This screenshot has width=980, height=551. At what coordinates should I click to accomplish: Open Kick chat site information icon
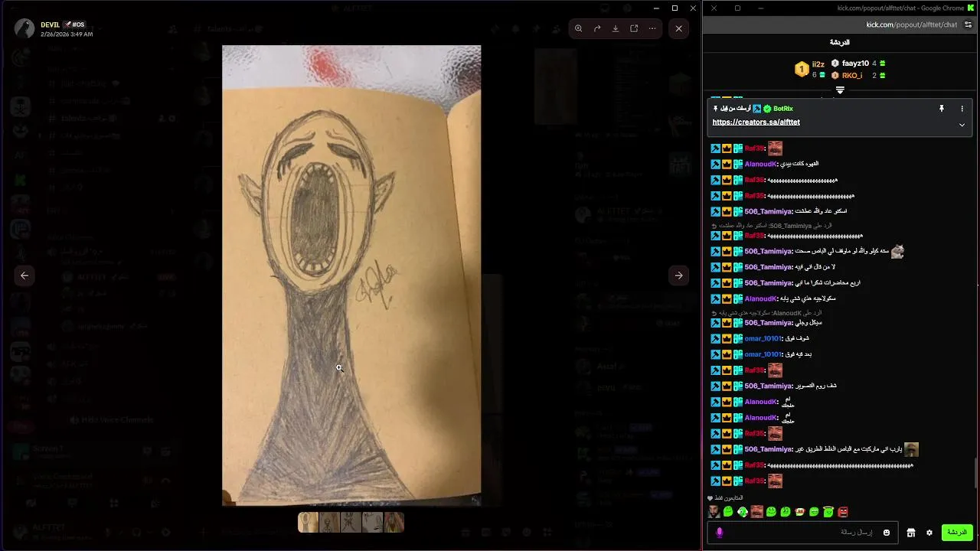(x=968, y=24)
